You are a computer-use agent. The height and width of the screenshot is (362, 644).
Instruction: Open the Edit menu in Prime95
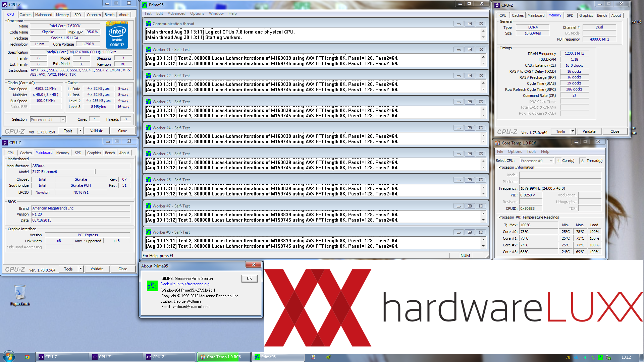(x=160, y=13)
